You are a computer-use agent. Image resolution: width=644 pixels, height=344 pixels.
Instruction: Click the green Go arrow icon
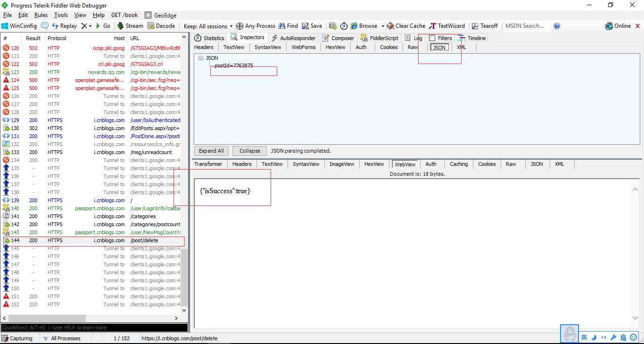coord(98,26)
